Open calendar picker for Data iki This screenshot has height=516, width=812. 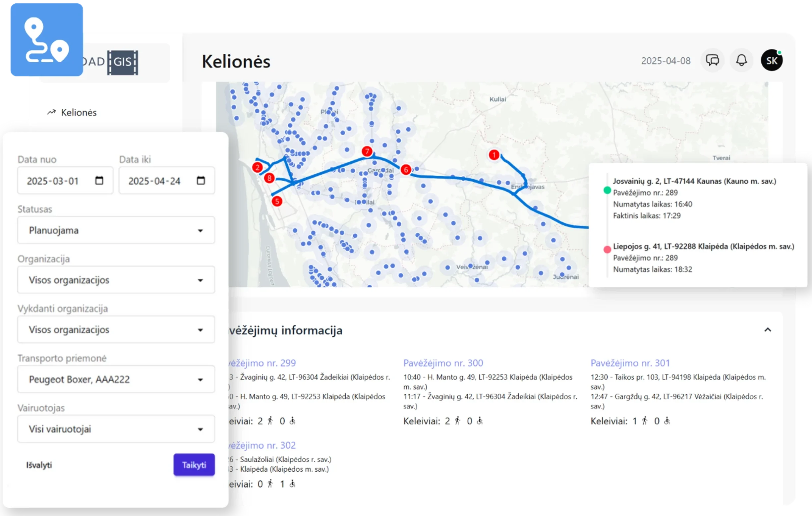201,180
